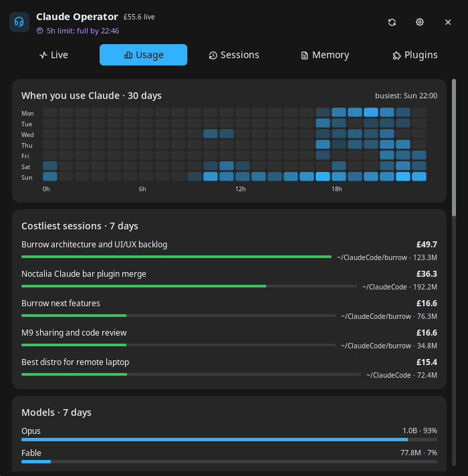
Task: Click the '18h' heatmap axis label
Action: [x=336, y=189]
